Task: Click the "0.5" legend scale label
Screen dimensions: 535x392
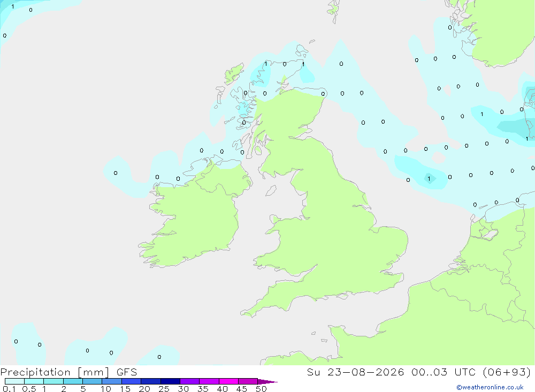Action: pyautogui.click(x=29, y=389)
